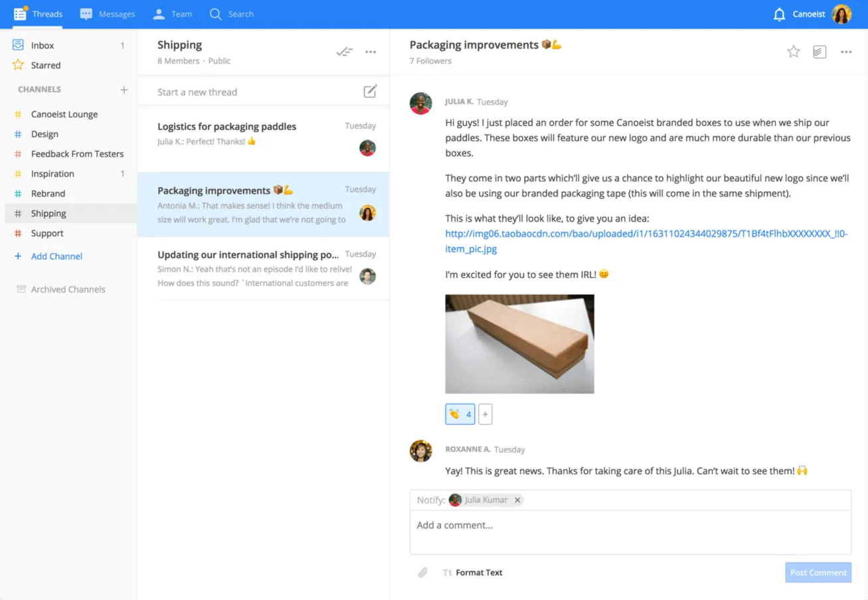Open the taobaocdn image link

point(646,242)
